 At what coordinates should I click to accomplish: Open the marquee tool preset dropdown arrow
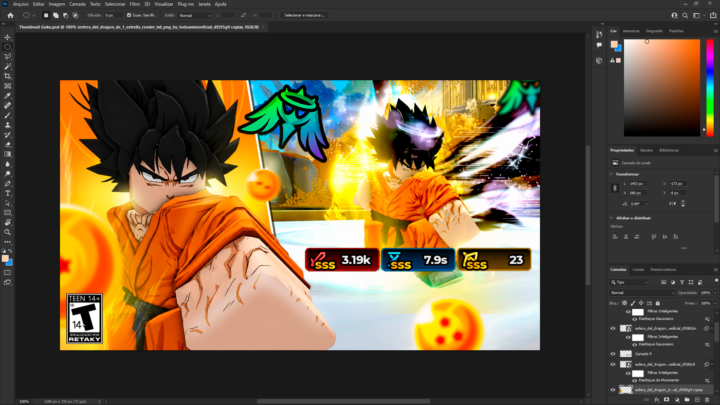34,15
